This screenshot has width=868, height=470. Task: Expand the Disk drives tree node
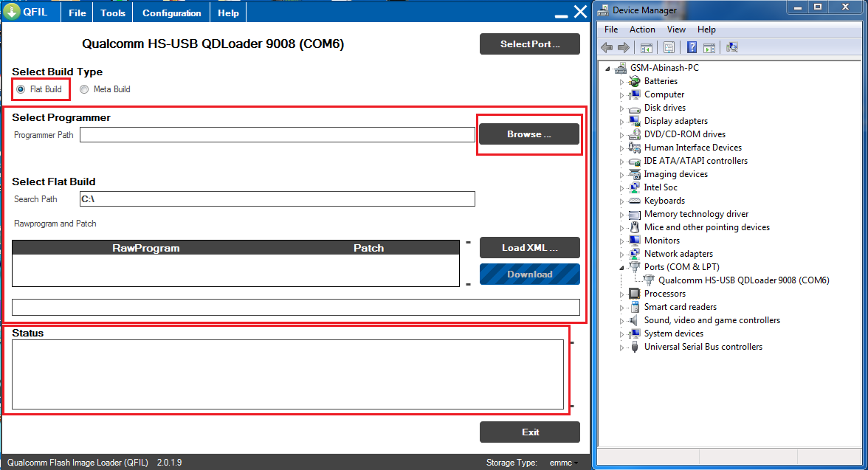tap(622, 107)
